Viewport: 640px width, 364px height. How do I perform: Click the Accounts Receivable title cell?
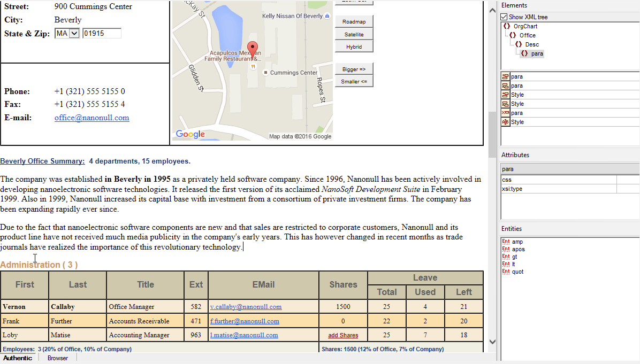[x=146, y=321]
